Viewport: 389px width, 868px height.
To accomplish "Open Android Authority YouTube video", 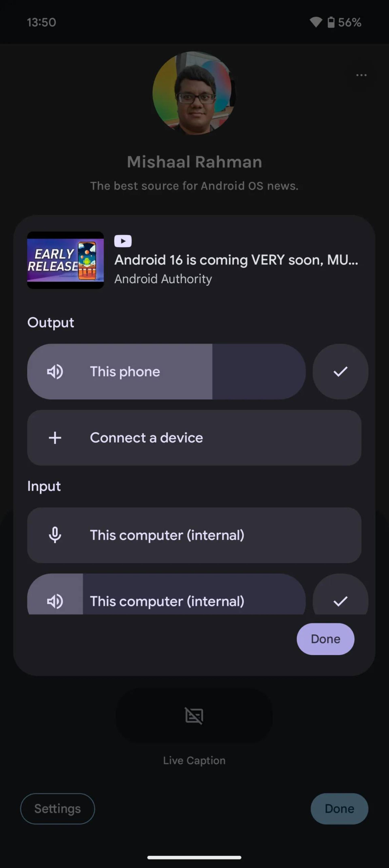I will click(x=194, y=260).
